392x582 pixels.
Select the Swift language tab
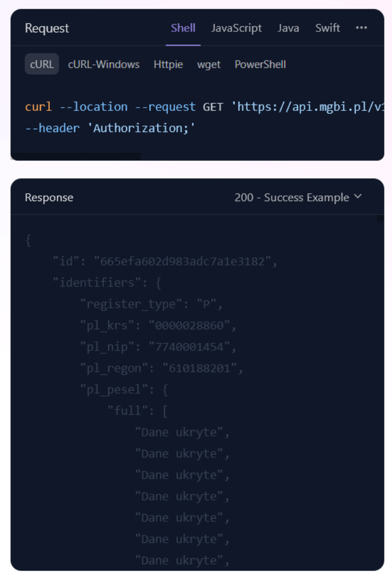[x=328, y=28]
